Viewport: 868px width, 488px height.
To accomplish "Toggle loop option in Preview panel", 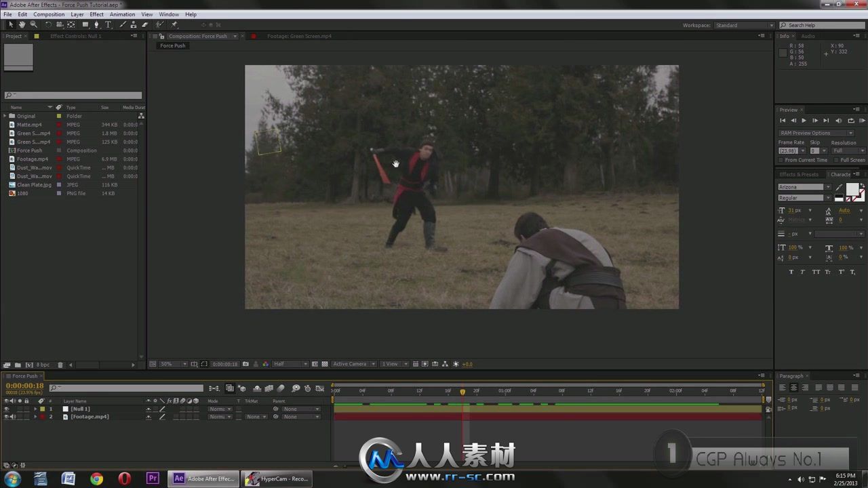I will click(x=850, y=121).
